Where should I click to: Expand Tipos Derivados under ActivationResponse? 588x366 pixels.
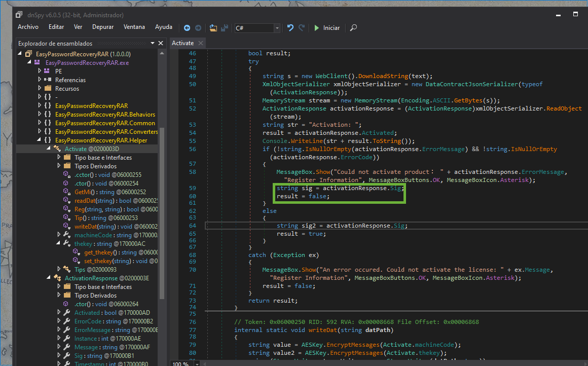point(59,296)
